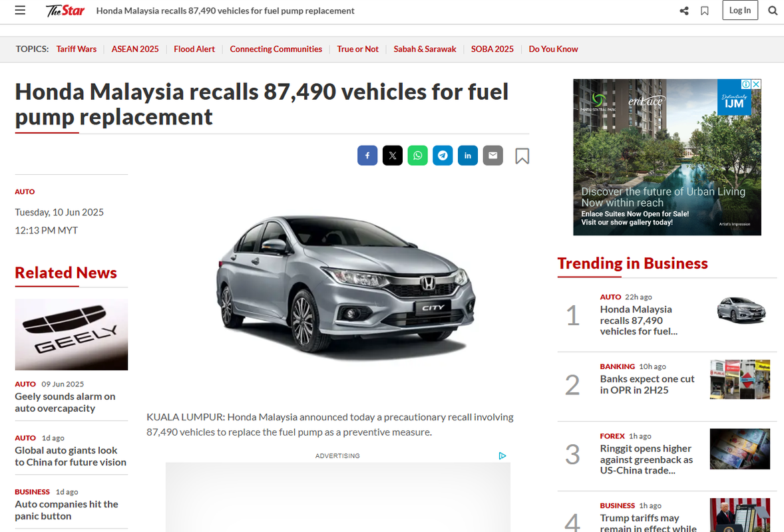Screen dimensions: 784x532
Task: Click BUSINESS tag on panic button story
Action: tap(32, 491)
